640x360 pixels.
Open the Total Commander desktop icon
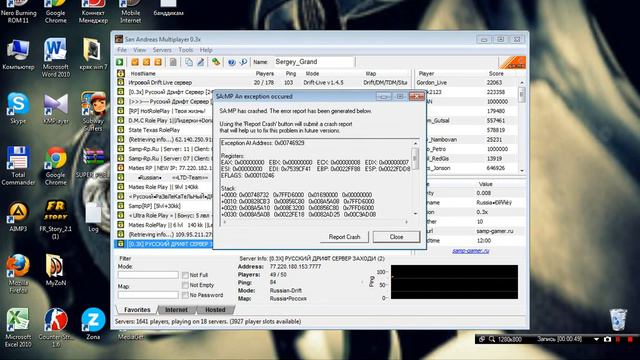tap(18, 166)
